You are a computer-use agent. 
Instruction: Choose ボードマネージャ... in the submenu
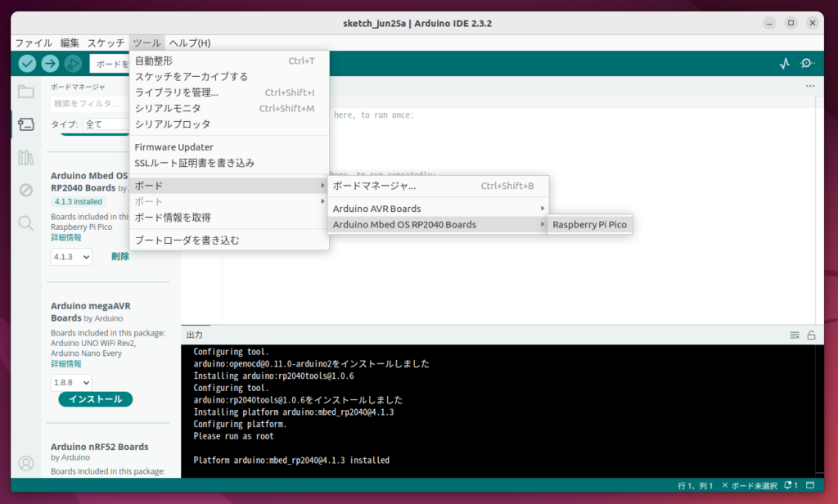tap(439, 186)
